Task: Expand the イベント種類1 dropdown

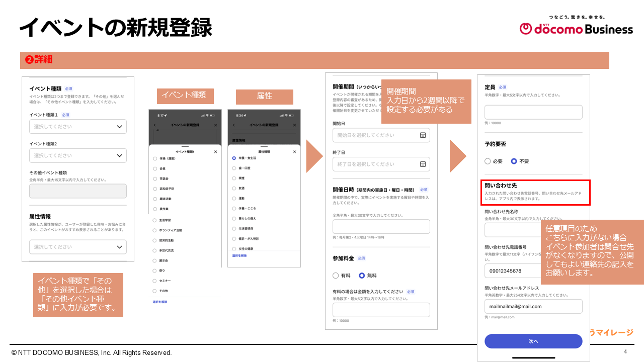Action: pos(78,127)
